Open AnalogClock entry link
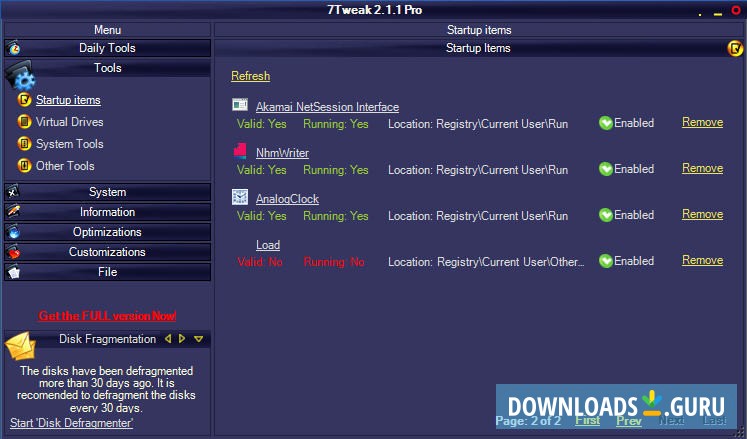This screenshot has width=747, height=439. [287, 199]
